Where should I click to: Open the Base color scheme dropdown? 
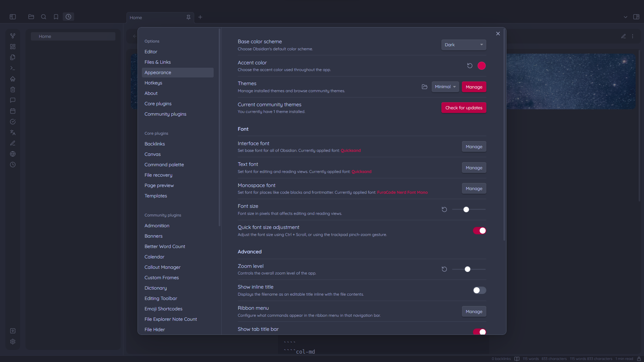coord(464,45)
